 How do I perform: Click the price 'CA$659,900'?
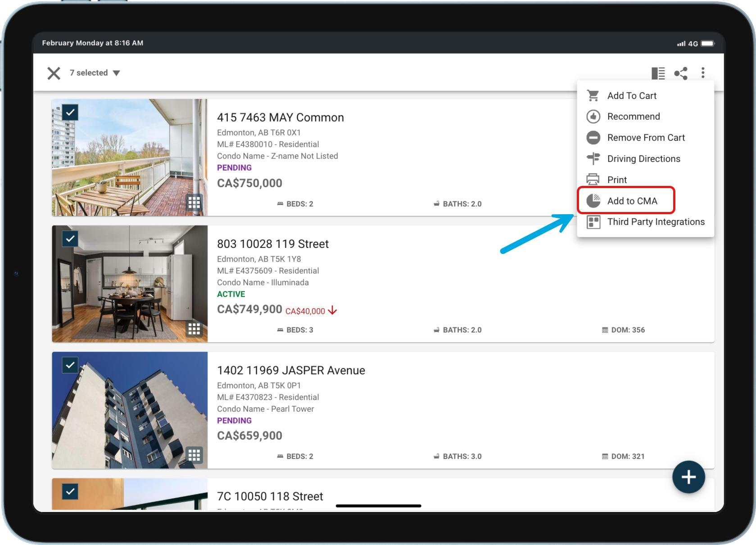click(250, 436)
